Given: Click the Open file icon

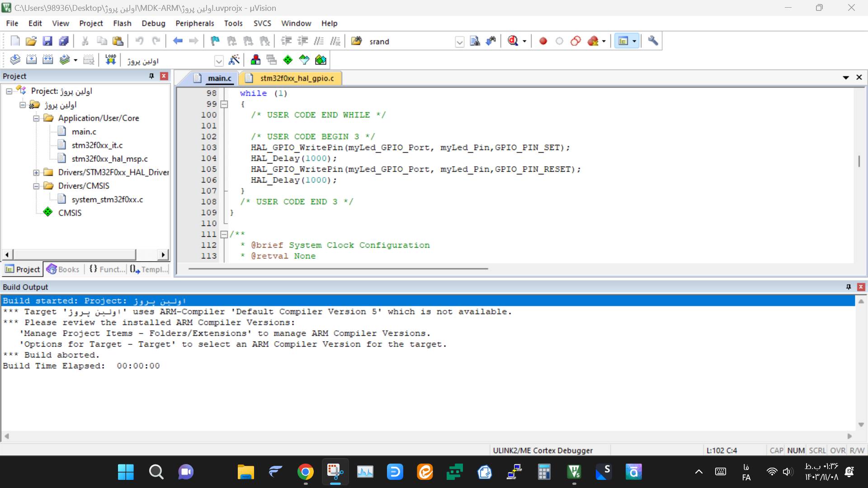Looking at the screenshot, I should point(31,41).
